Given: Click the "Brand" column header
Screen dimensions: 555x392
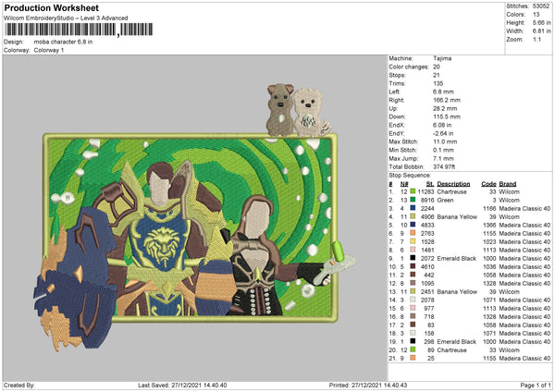Looking at the screenshot, I should point(508,184).
